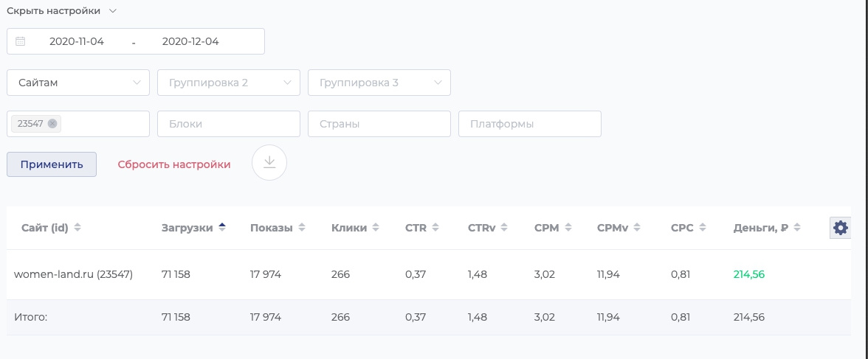Viewport: 868px width, 359px height.
Task: Click the start date 2020-11-04
Action: pyautogui.click(x=77, y=41)
